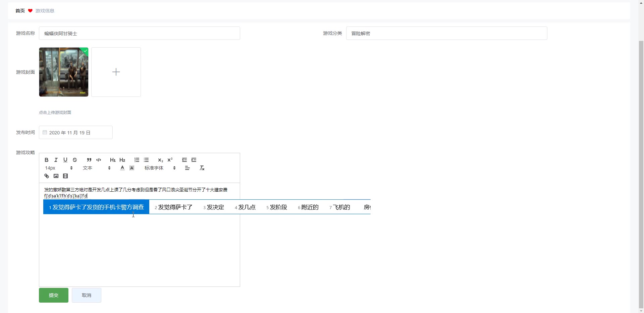This screenshot has height=313, width=644.
Task: Apply Heading 1 style
Action: tap(113, 160)
